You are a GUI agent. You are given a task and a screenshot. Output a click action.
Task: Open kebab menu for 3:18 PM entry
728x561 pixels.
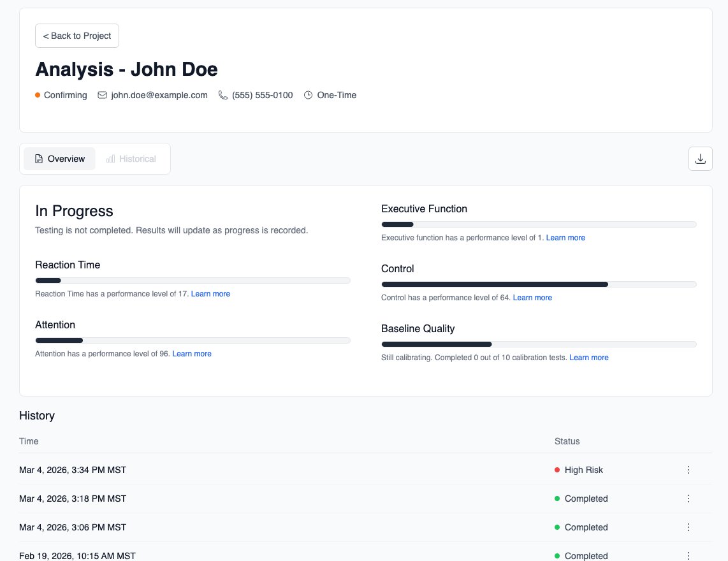click(x=688, y=499)
